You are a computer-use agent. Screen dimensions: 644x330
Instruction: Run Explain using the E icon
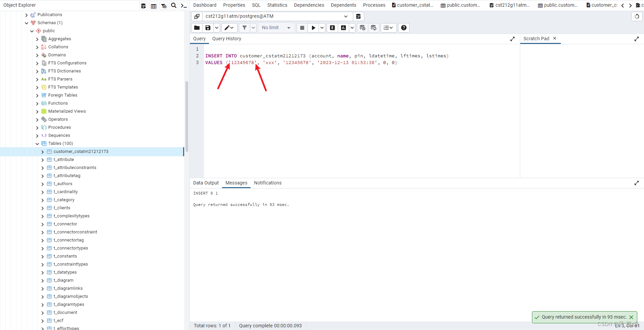point(332,28)
